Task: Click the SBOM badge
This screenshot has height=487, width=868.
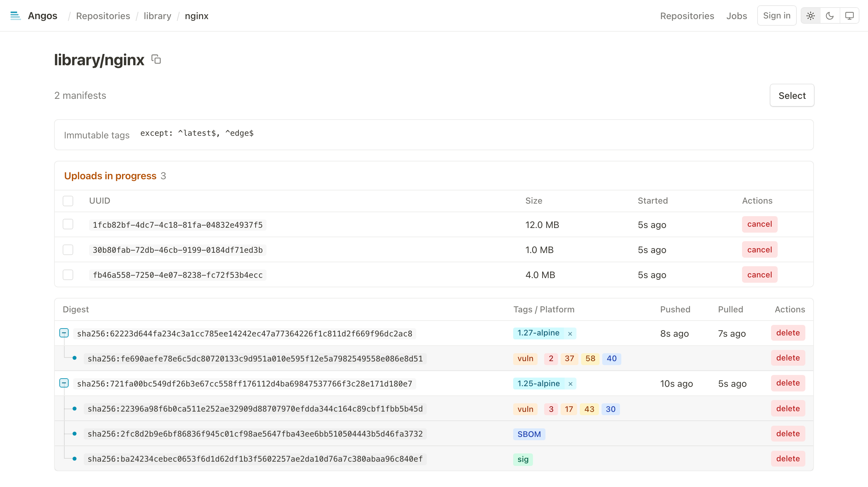Action: click(529, 435)
